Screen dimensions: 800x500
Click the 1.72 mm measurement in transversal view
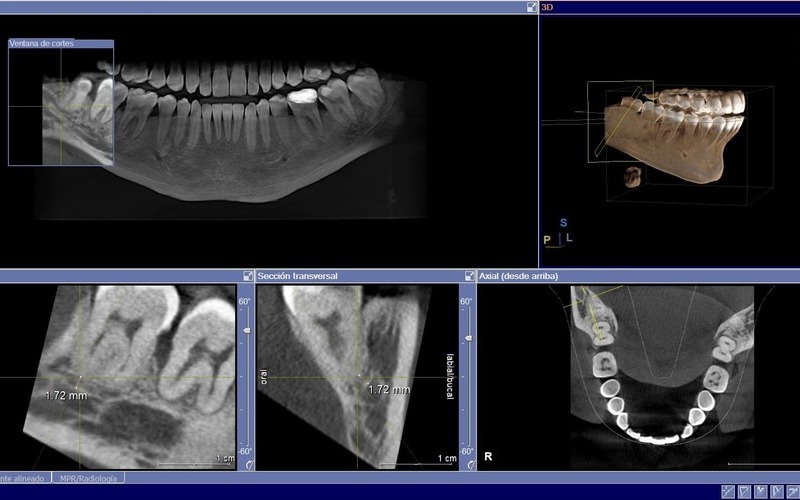click(389, 389)
